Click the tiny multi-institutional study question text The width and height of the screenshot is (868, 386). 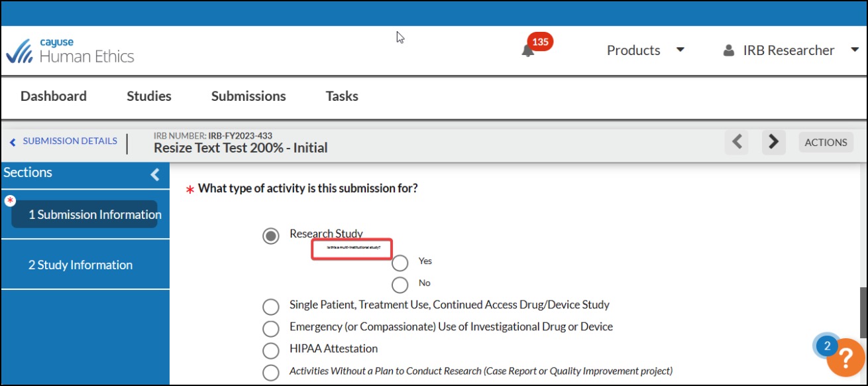pos(354,247)
